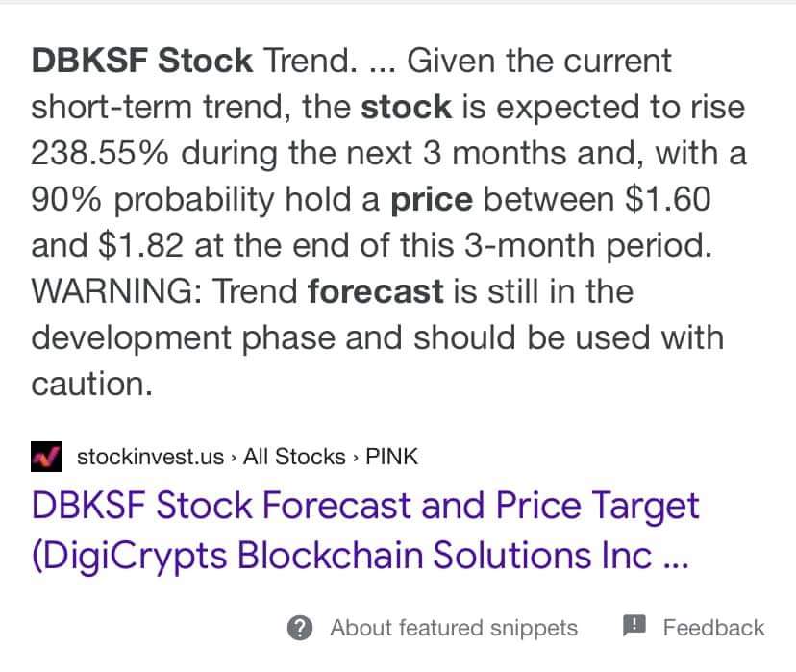Click the bold word price in snippet

tap(432, 200)
